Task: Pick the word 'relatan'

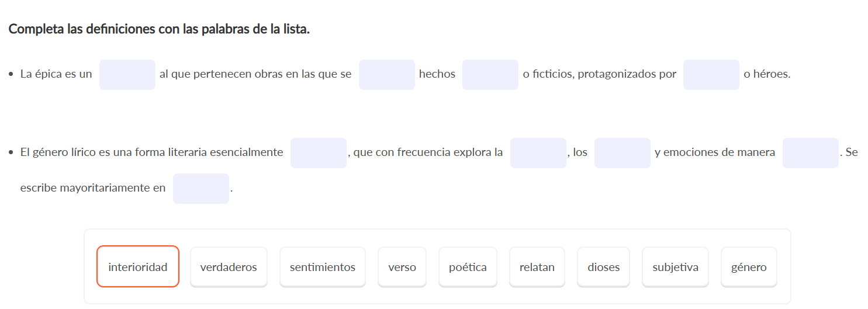Action: 537,267
